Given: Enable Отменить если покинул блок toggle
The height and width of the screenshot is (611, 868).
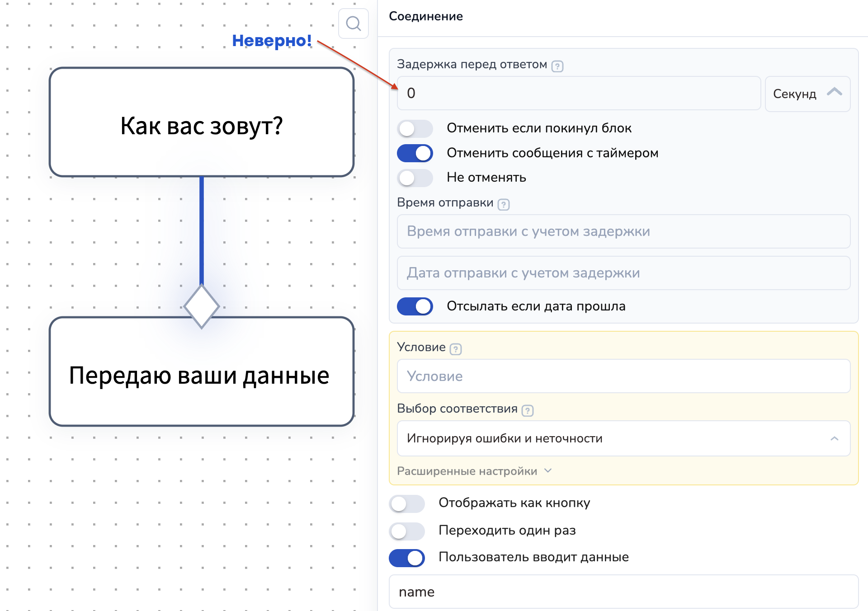Looking at the screenshot, I should tap(415, 129).
